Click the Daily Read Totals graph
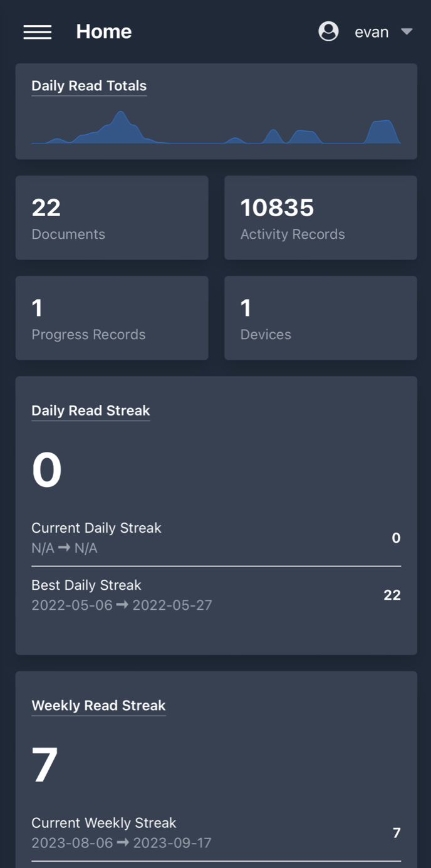 pyautogui.click(x=215, y=128)
